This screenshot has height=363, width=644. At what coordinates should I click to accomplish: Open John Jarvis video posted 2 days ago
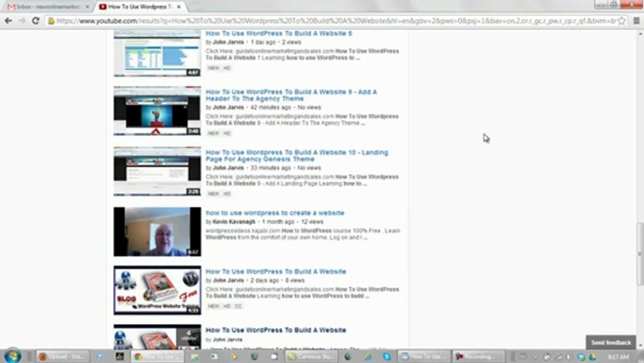pos(276,271)
